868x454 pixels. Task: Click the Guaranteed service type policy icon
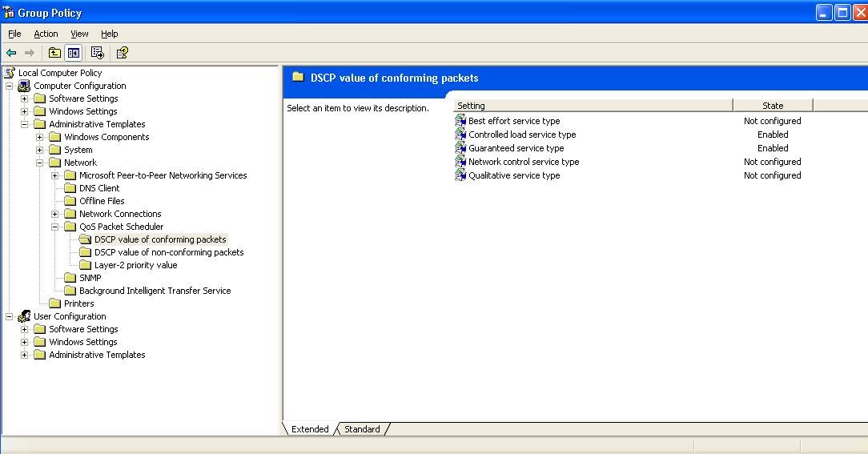click(x=460, y=148)
